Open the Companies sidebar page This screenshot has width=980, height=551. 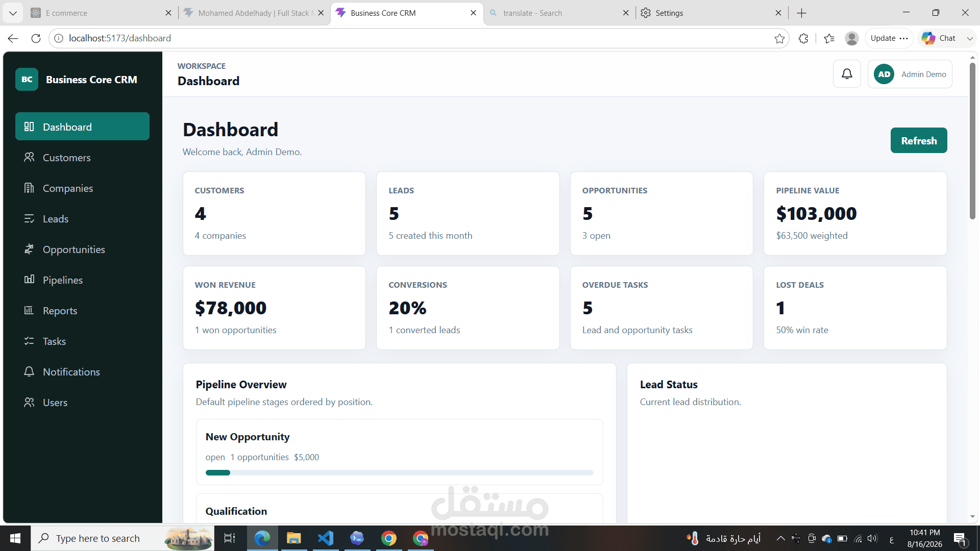(x=82, y=188)
